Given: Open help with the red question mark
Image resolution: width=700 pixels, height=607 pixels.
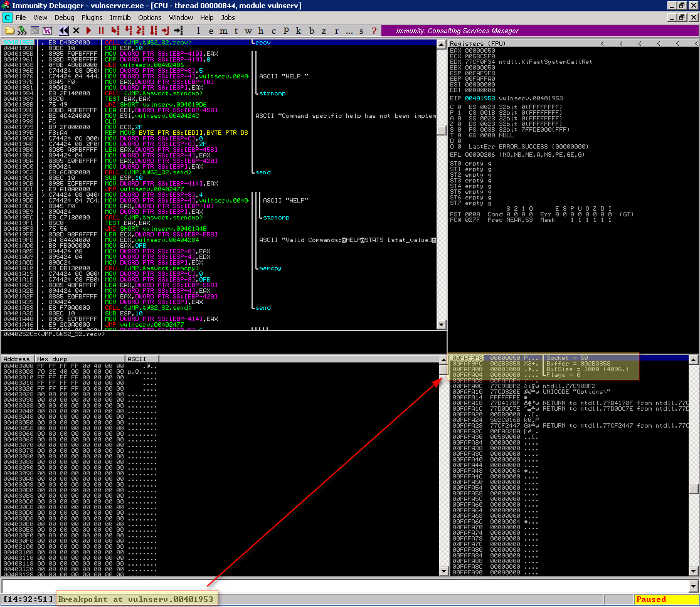Looking at the screenshot, I should pyautogui.click(x=374, y=30).
